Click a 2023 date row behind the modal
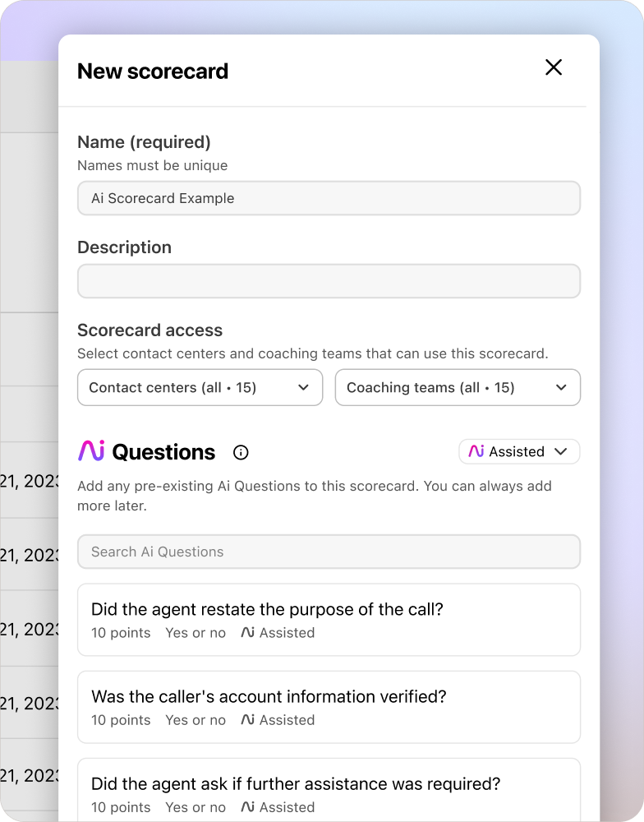The height and width of the screenshot is (822, 644). pyautogui.click(x=29, y=554)
